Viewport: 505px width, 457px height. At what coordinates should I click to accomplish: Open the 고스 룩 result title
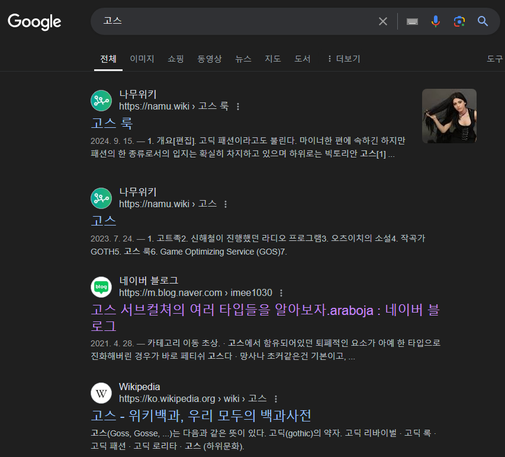[x=112, y=123]
